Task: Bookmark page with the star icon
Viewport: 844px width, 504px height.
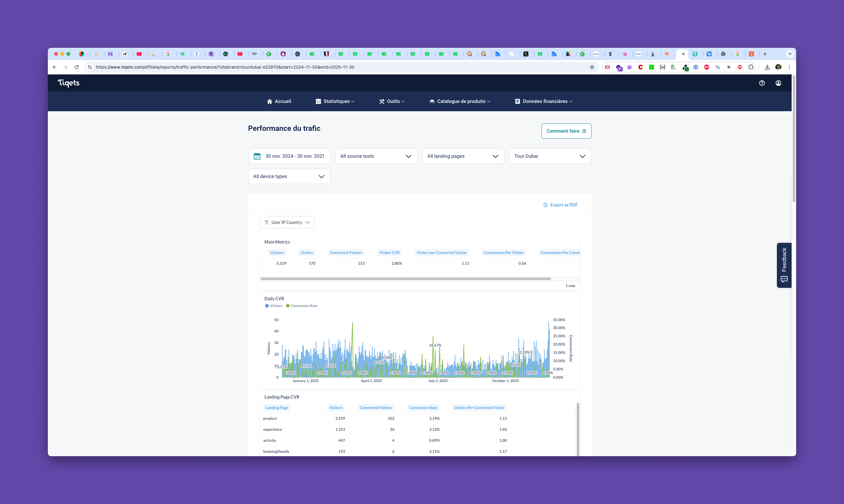Action: [x=592, y=67]
